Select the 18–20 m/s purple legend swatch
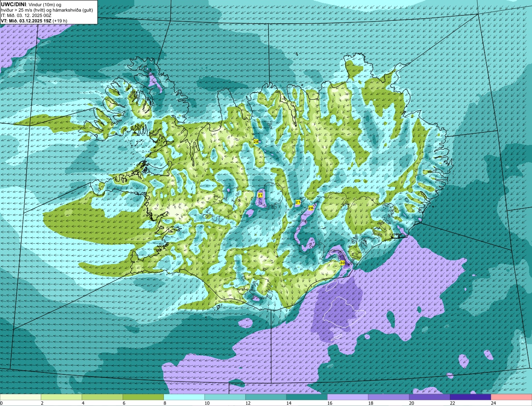Viewport: 532px width, 406px height. [389, 397]
